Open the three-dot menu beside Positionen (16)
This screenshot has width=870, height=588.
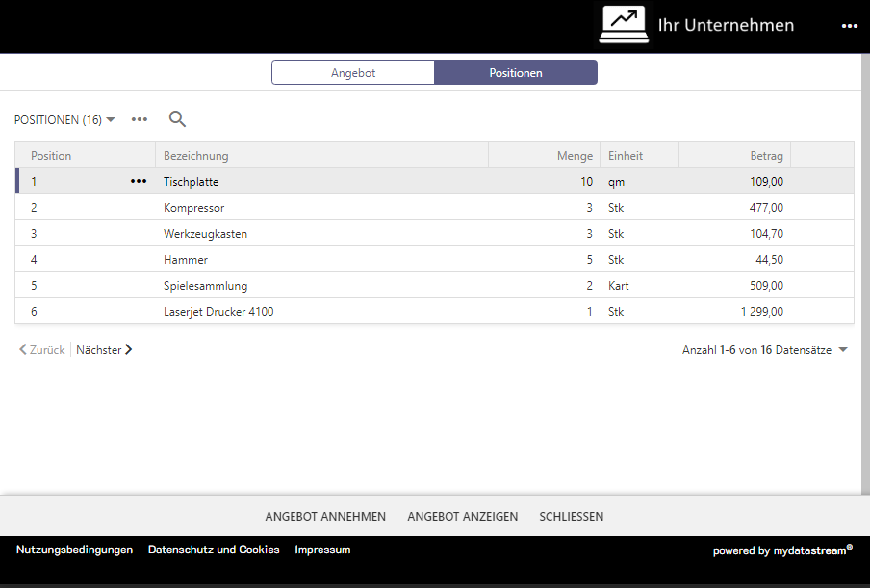(x=140, y=119)
